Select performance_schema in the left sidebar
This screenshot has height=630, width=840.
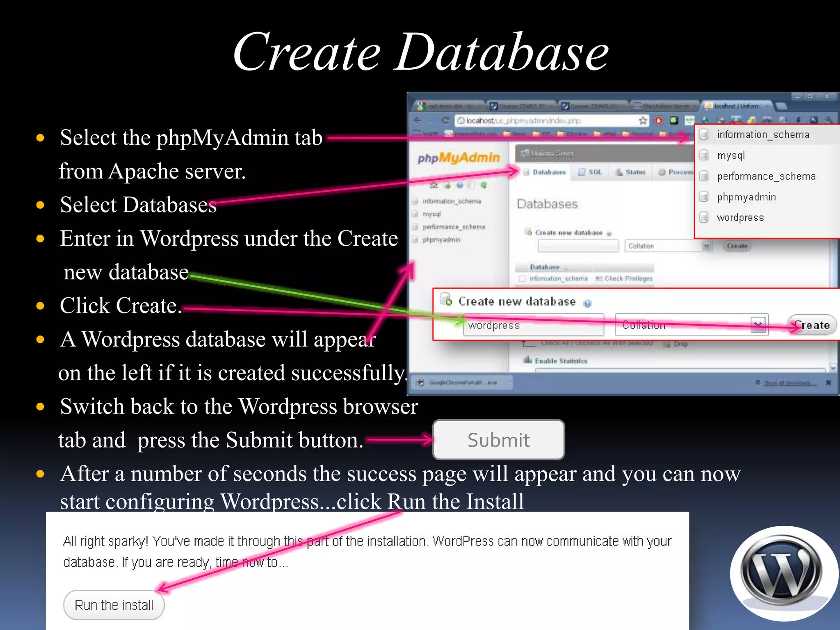click(454, 227)
